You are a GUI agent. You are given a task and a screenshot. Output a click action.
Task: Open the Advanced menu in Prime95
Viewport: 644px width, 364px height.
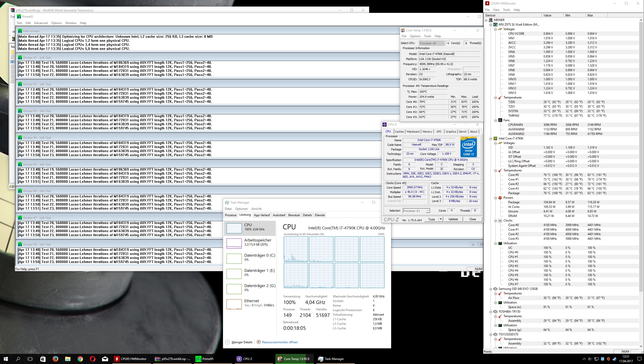41,23
